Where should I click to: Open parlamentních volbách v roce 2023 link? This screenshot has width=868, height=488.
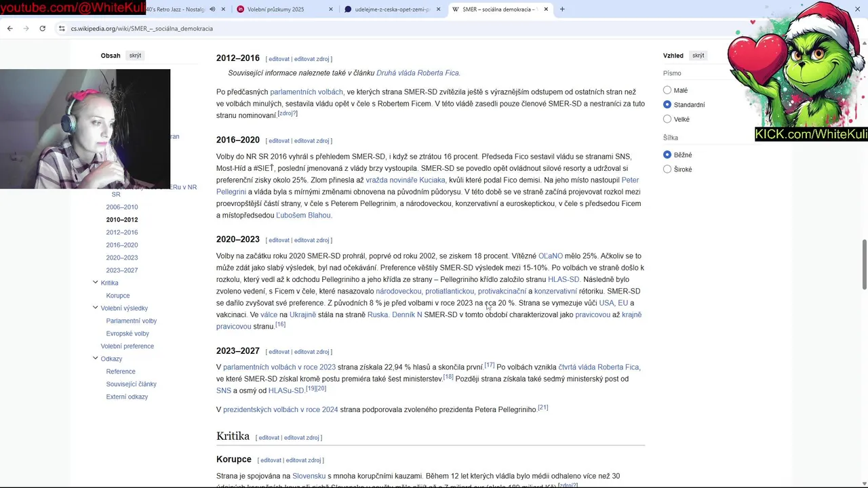point(279,367)
